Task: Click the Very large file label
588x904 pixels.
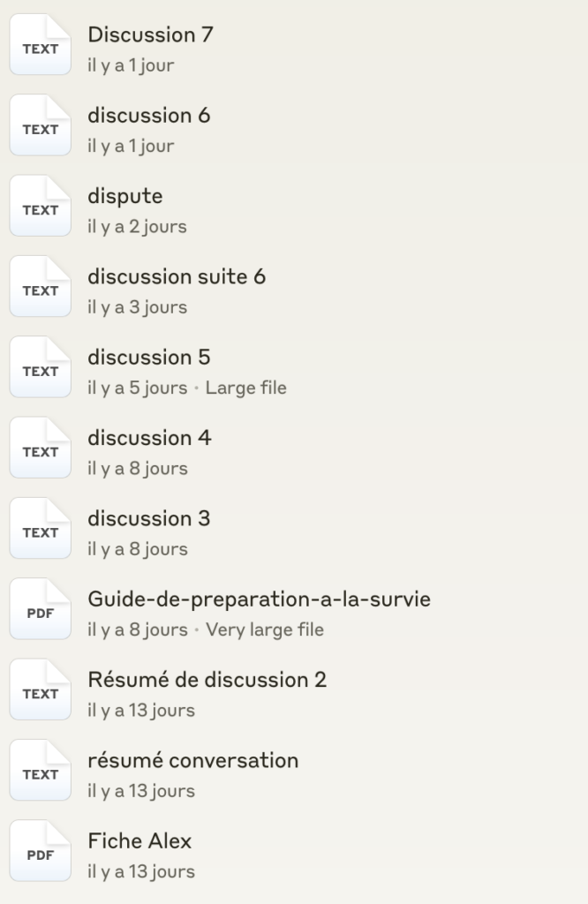Action: 264,629
